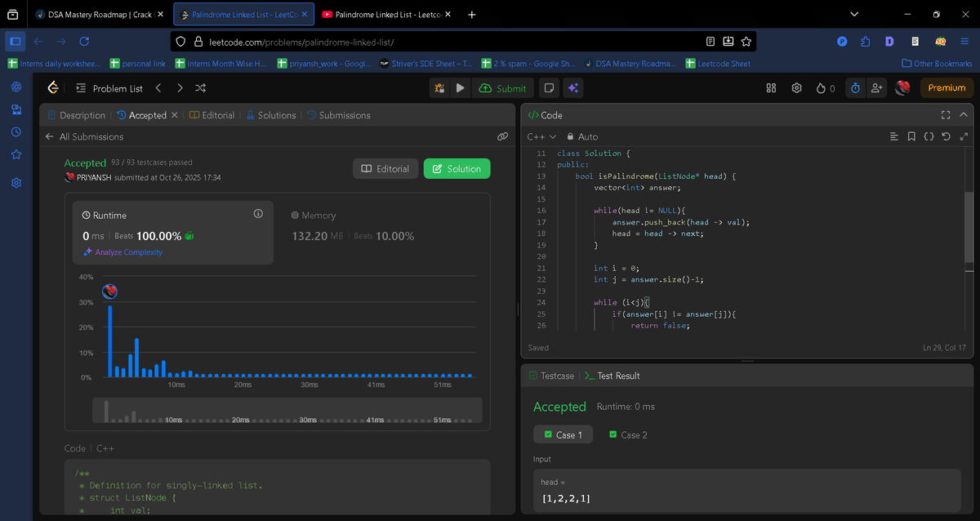The image size is (980, 521).
Task: Switch to the Description tab
Action: pyautogui.click(x=77, y=115)
